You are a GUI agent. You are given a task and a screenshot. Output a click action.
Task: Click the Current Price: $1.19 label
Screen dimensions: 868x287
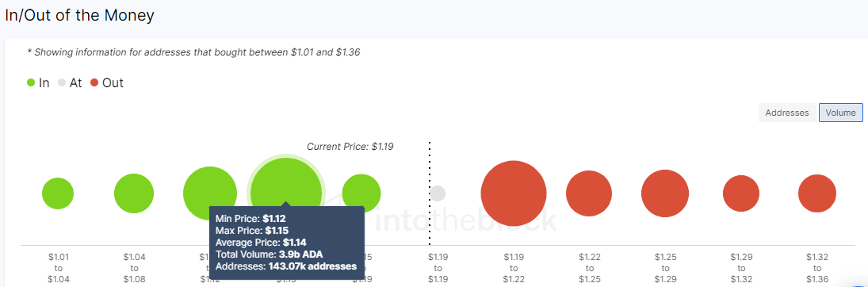350,147
